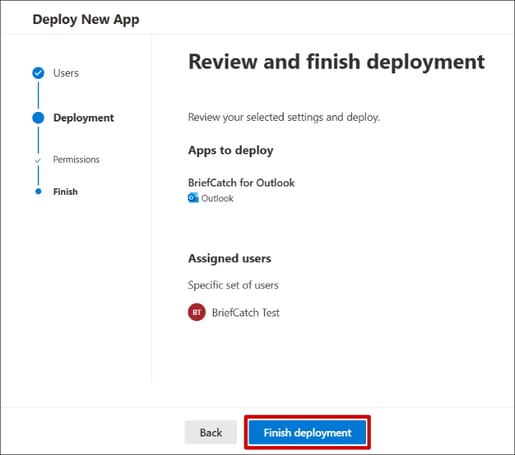
Task: Click the Outlook label under app name
Action: coord(217,198)
